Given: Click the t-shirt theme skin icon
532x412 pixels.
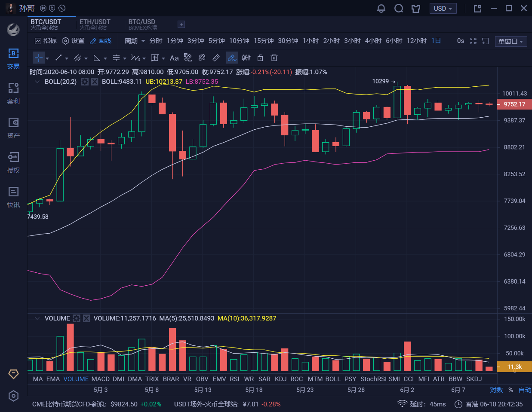Looking at the screenshot, I should [415, 9].
